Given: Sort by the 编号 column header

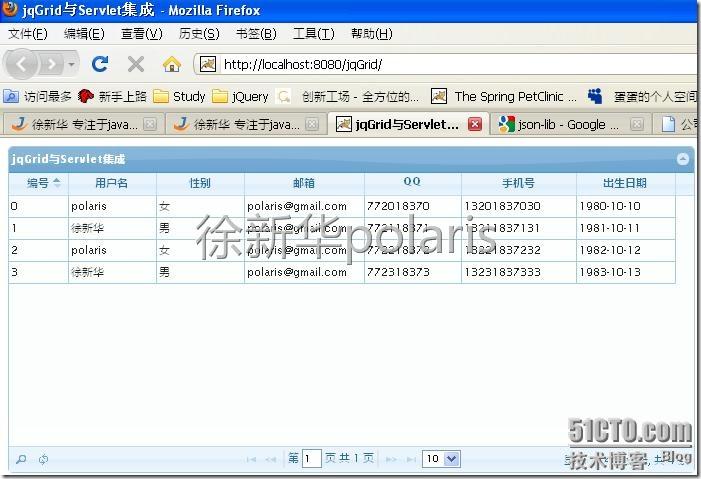Looking at the screenshot, I should point(38,183).
